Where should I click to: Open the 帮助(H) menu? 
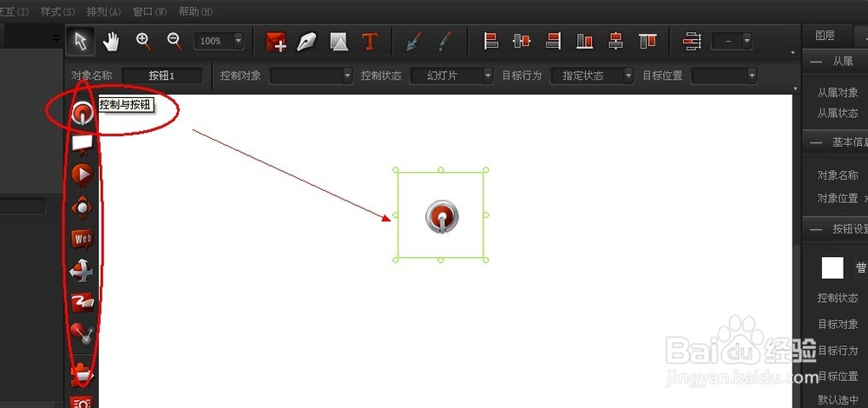click(195, 11)
